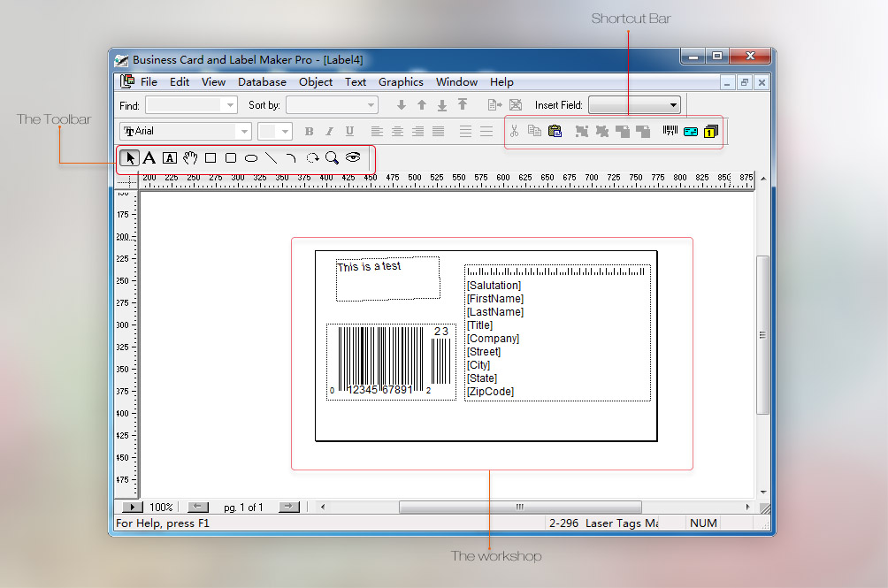Go to next page arrow button
Screen dimensions: 888x588
point(289,508)
